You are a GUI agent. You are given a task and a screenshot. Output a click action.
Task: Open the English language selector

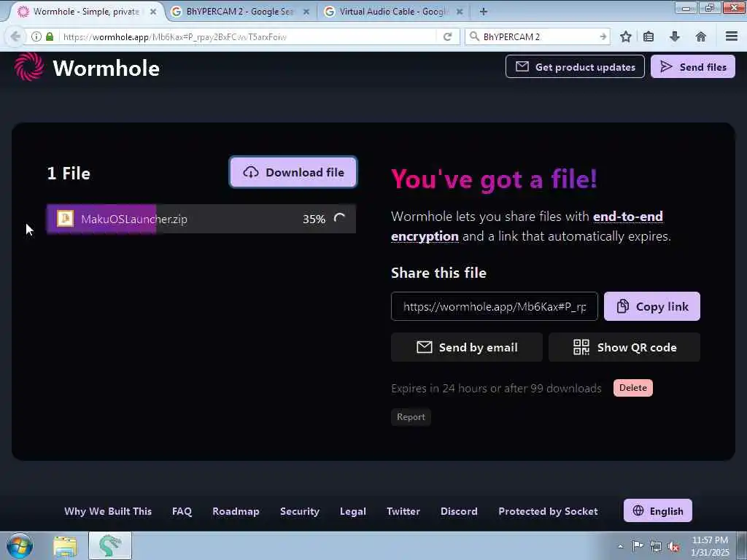657,510
